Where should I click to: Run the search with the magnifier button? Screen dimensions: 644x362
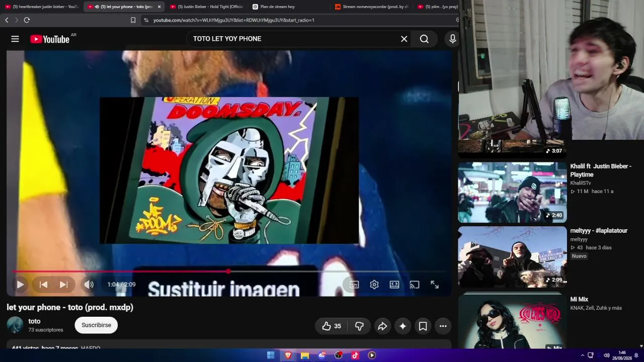pyautogui.click(x=424, y=39)
